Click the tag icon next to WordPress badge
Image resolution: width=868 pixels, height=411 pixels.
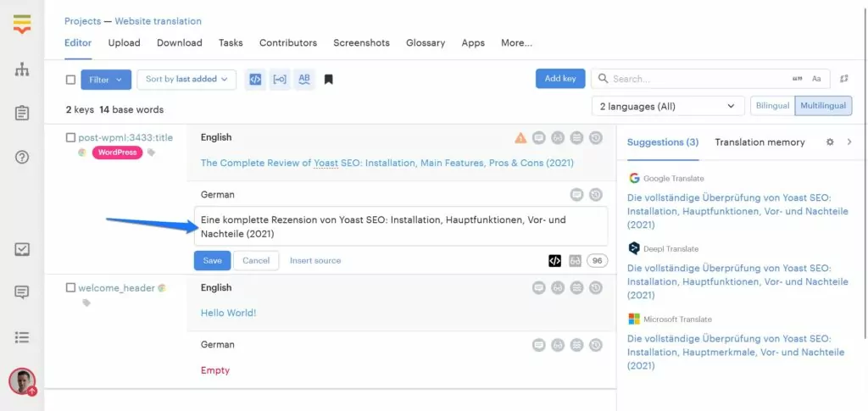pyautogui.click(x=151, y=153)
